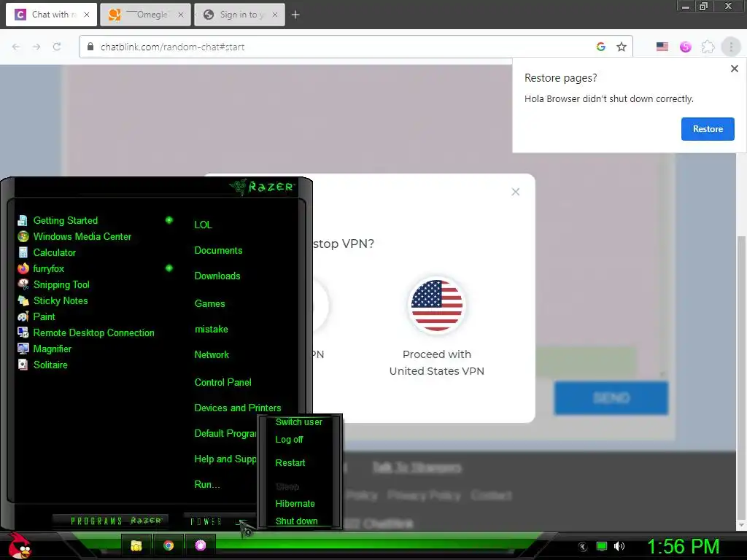
Task: Open Default Programs entry
Action: click(x=225, y=433)
